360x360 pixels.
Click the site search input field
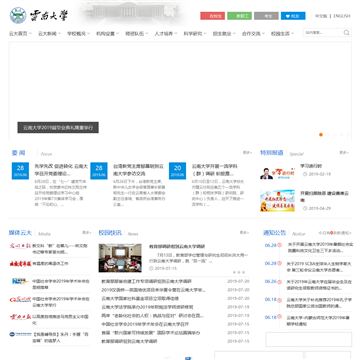(323, 33)
